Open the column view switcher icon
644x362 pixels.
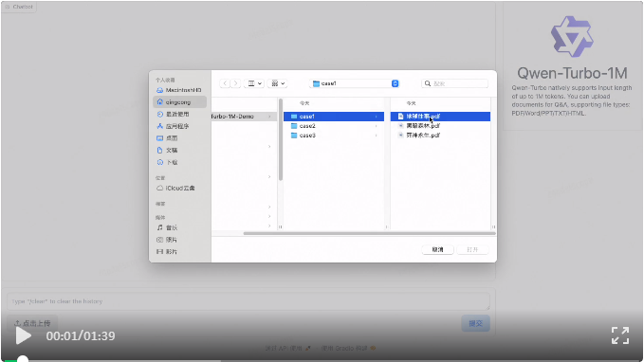click(254, 83)
